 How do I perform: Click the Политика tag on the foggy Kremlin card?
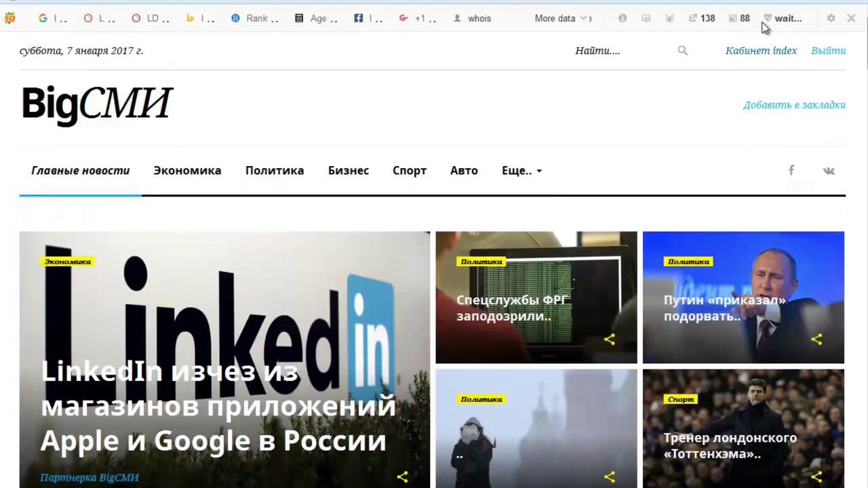tap(481, 399)
